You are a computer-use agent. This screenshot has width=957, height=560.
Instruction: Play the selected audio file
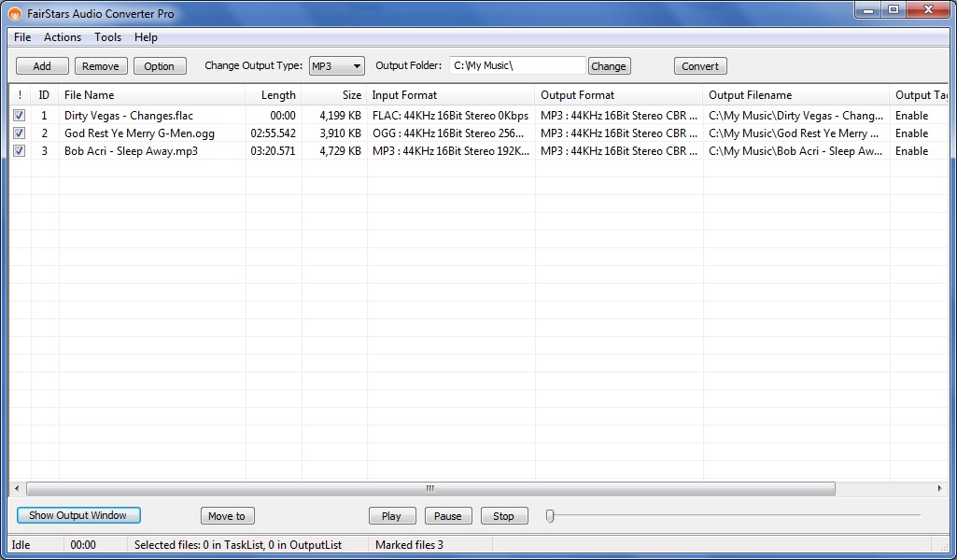tap(392, 516)
